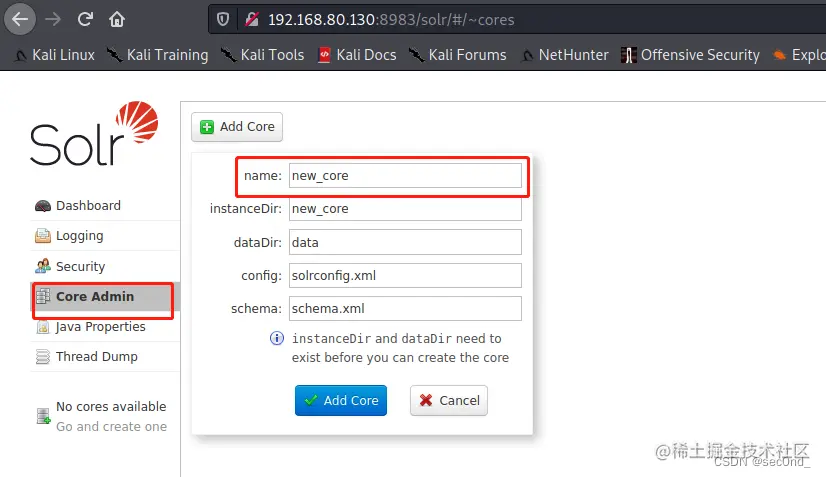The width and height of the screenshot is (826, 477).
Task: Click the Java Properties icon
Action: pos(43,327)
